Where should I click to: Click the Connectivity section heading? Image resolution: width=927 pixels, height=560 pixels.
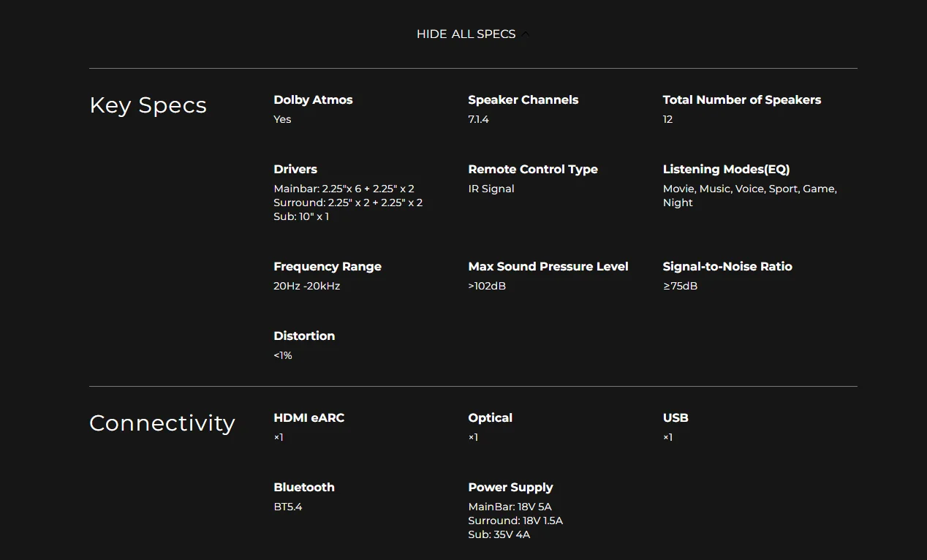(162, 423)
